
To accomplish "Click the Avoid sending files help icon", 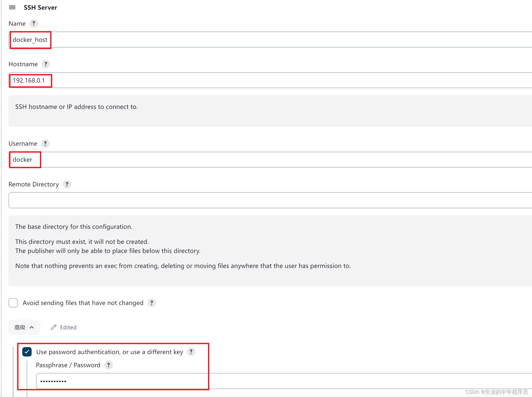I will click(x=152, y=303).
